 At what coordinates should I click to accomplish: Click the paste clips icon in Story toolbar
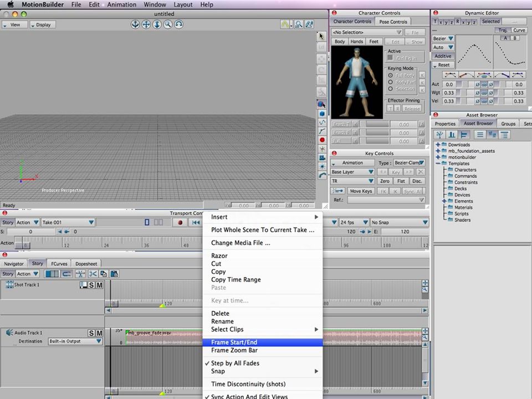click(x=114, y=274)
